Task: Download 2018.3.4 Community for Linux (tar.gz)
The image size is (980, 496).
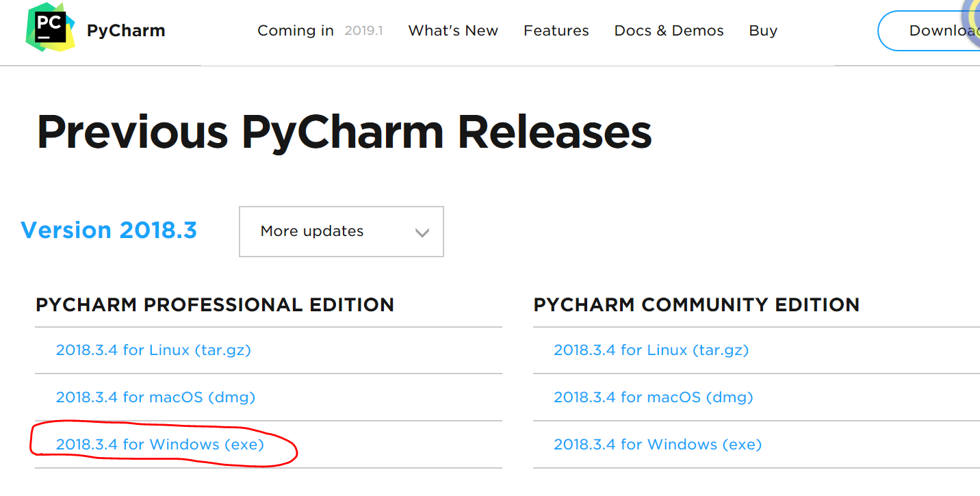Action: (651, 350)
